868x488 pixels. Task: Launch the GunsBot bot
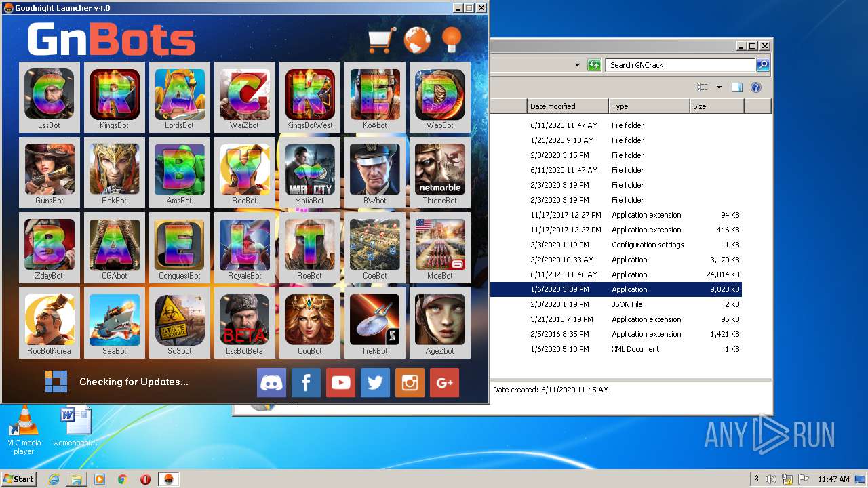[50, 172]
